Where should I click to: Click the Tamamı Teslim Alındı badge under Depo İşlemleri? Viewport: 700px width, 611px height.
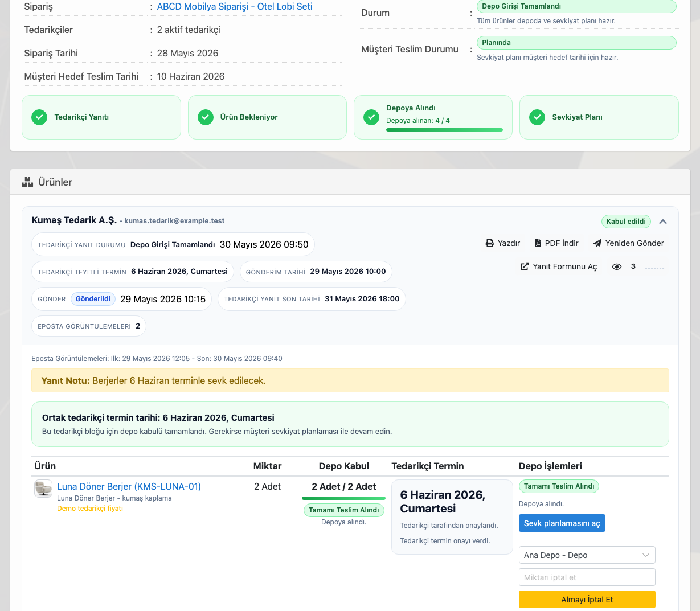559,486
